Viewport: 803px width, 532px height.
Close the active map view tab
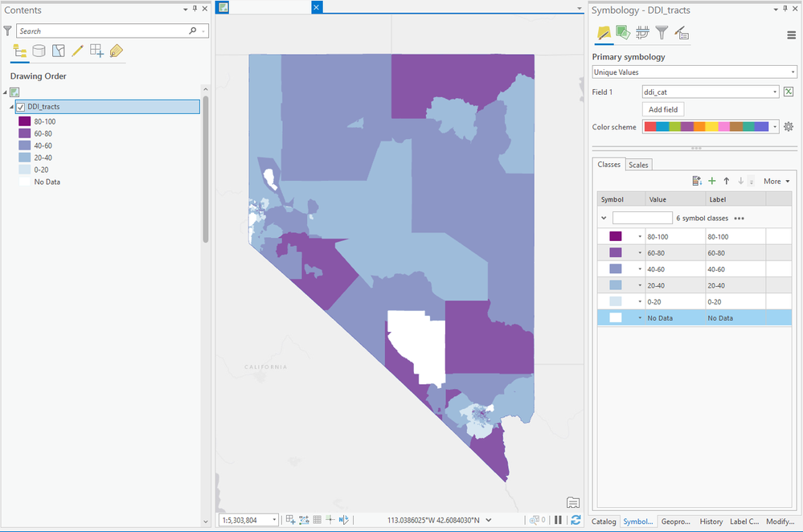click(x=317, y=7)
